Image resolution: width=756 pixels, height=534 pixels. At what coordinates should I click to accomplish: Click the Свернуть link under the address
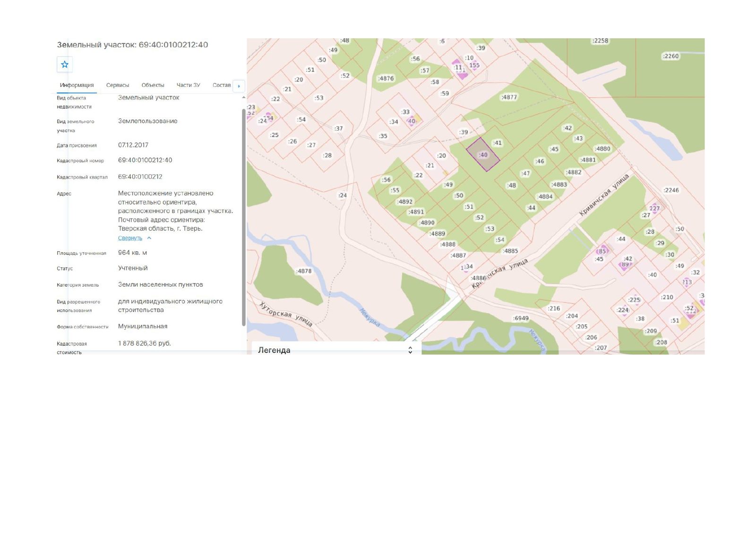(130, 238)
